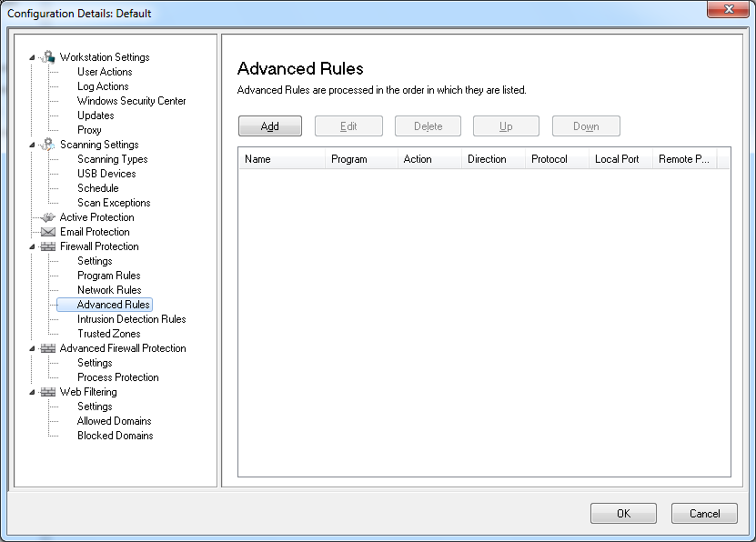Click the Workstation Settings computer icon
Viewport: 756px width, 542px height.
tap(48, 57)
